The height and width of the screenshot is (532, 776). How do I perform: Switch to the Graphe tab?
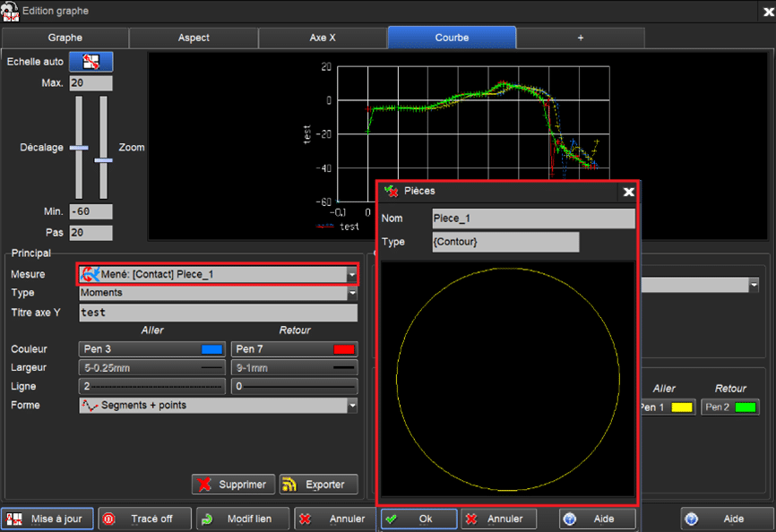coord(65,38)
